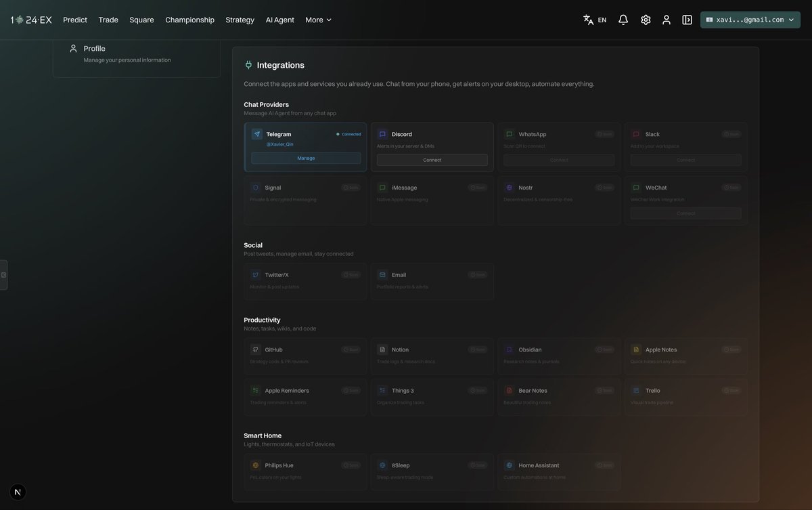Viewport: 812px width, 510px height.
Task: Expand the More menu dropdown
Action: pos(319,20)
